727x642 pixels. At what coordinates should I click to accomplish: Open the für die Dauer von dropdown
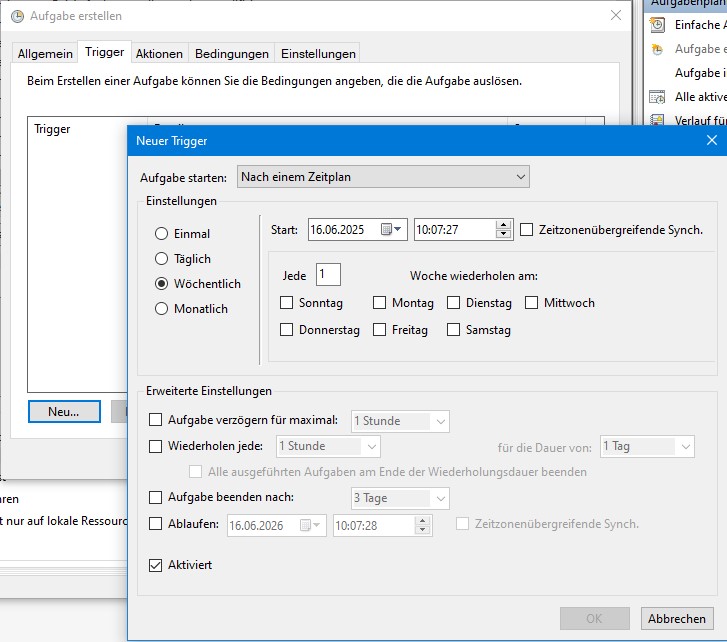(x=647, y=446)
